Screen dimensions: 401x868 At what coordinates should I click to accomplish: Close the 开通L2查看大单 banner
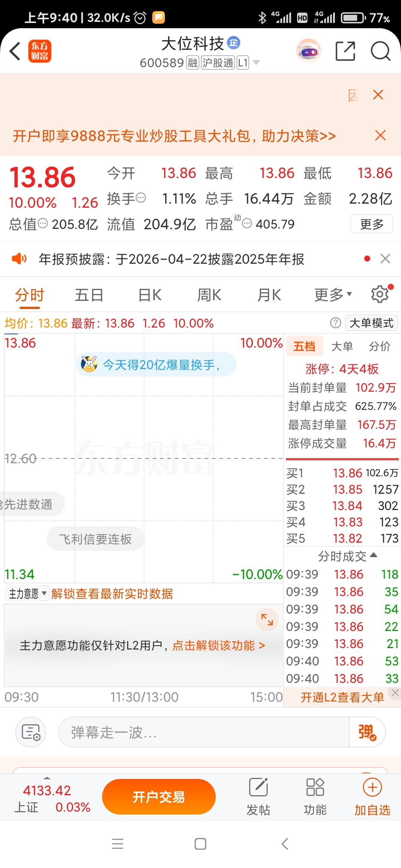tap(395, 692)
